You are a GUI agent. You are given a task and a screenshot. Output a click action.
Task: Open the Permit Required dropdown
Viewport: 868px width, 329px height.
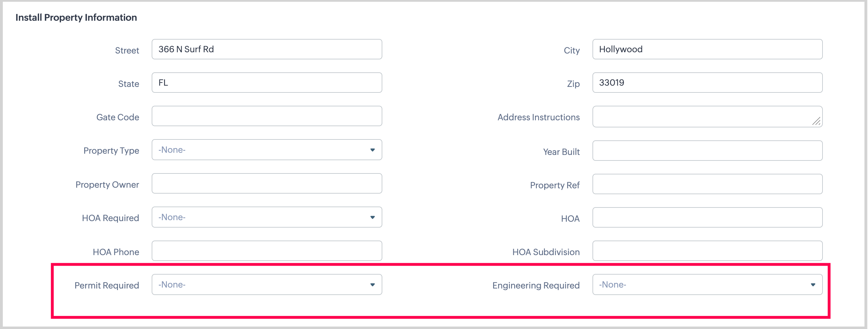point(267,284)
